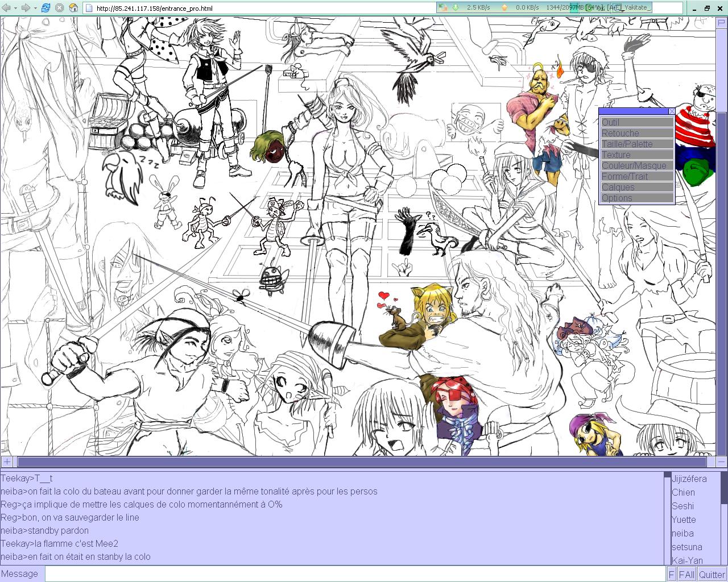Go back with the browser Back arrow
728x582 pixels.
[6, 8]
